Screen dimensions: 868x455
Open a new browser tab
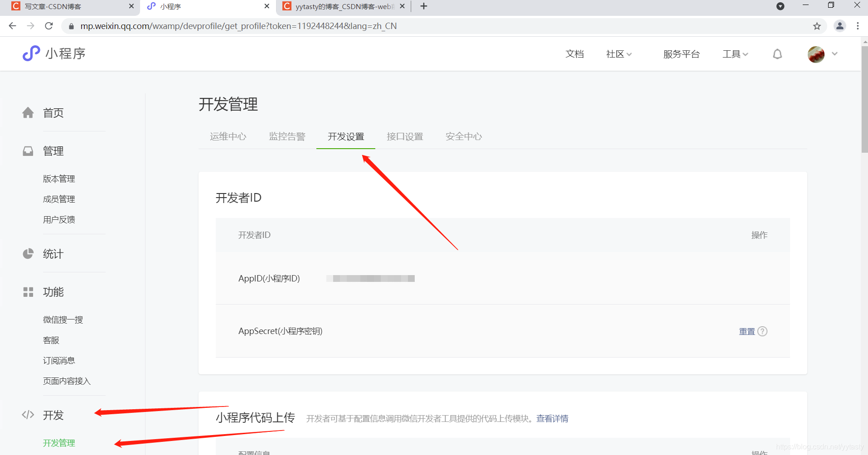pyautogui.click(x=424, y=6)
